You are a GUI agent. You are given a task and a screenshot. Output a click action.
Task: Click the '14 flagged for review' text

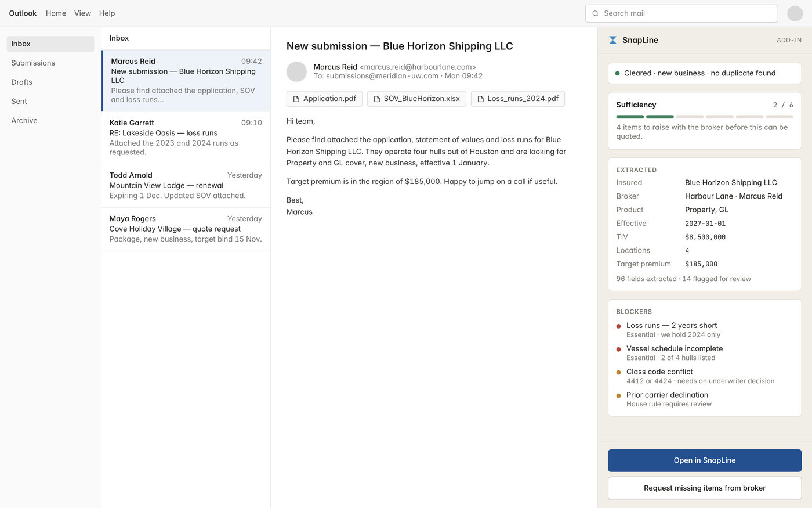(x=716, y=279)
